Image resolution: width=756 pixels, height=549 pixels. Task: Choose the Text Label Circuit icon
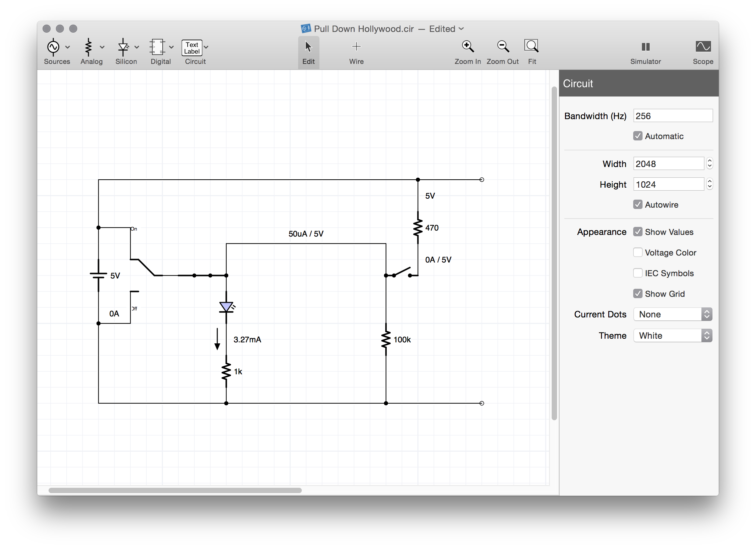click(x=192, y=48)
